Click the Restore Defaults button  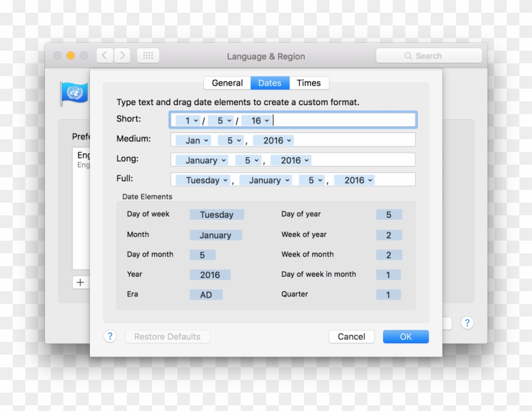167,337
